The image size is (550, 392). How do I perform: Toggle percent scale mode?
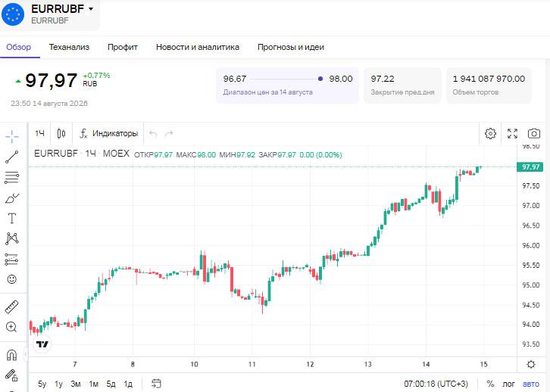point(490,384)
